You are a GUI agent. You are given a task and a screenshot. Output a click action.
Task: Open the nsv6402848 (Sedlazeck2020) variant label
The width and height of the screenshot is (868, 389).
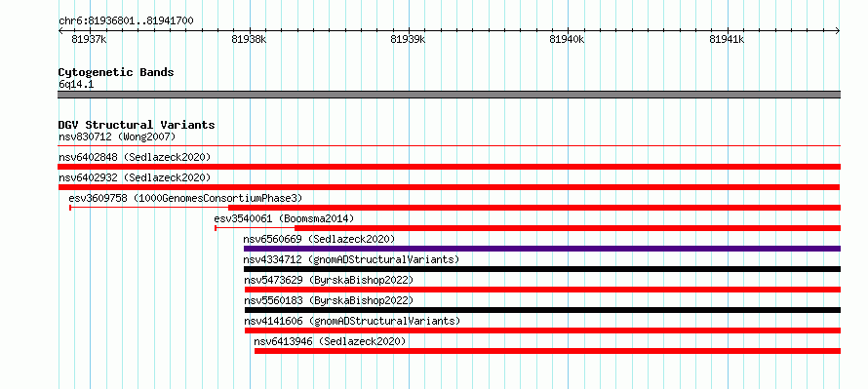135,157
